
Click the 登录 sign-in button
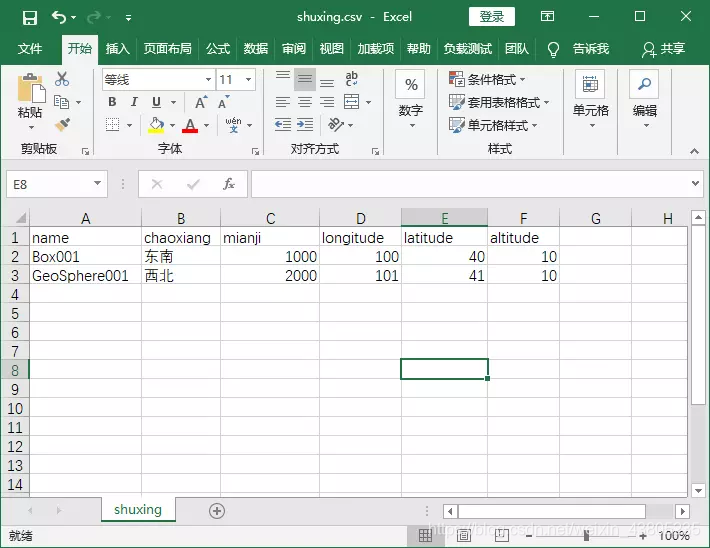coord(492,17)
